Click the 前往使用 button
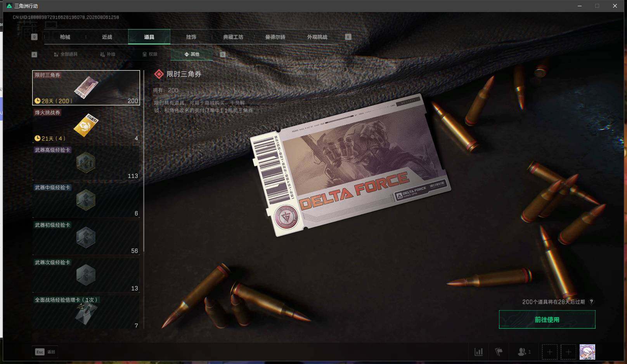Screen dimensions: 627x364 (547, 319)
